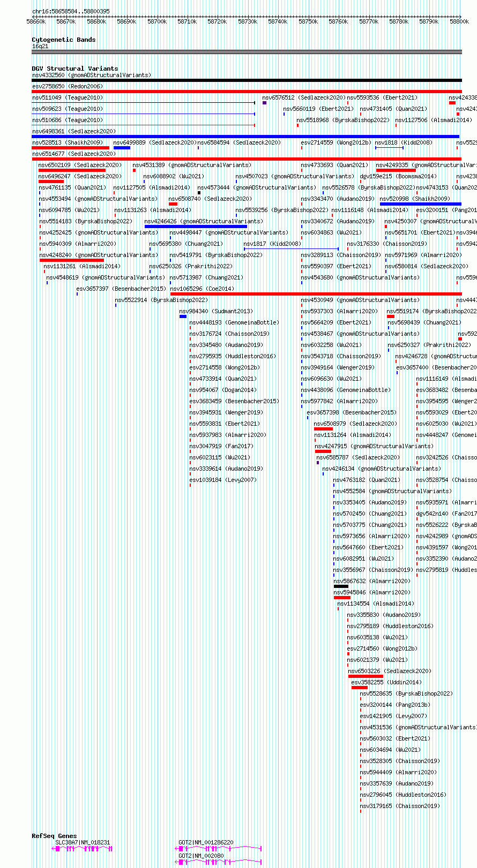477x868 pixels.
Task: Click red bar under nsv6503226 (Sedlazeck2020)
Action: pyautogui.click(x=366, y=676)
